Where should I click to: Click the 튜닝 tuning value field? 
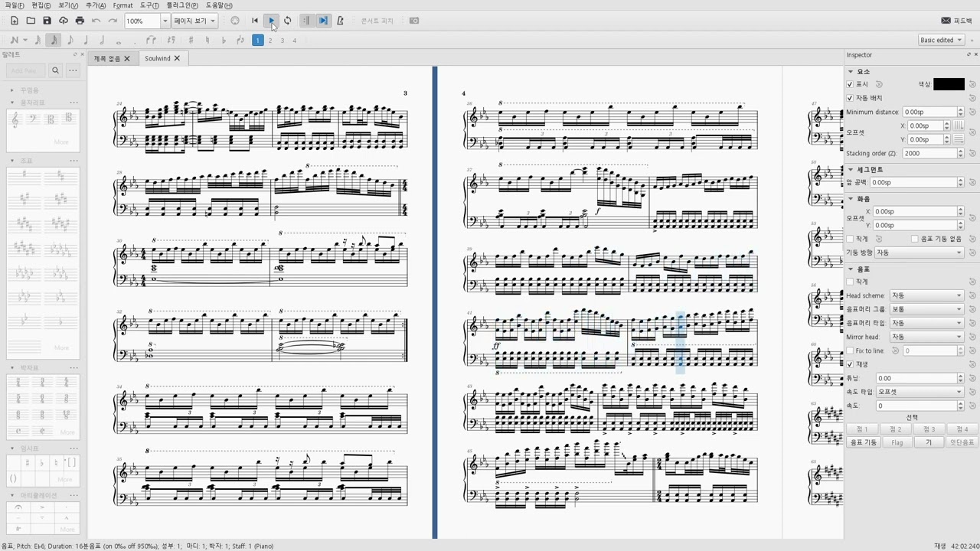coord(916,378)
